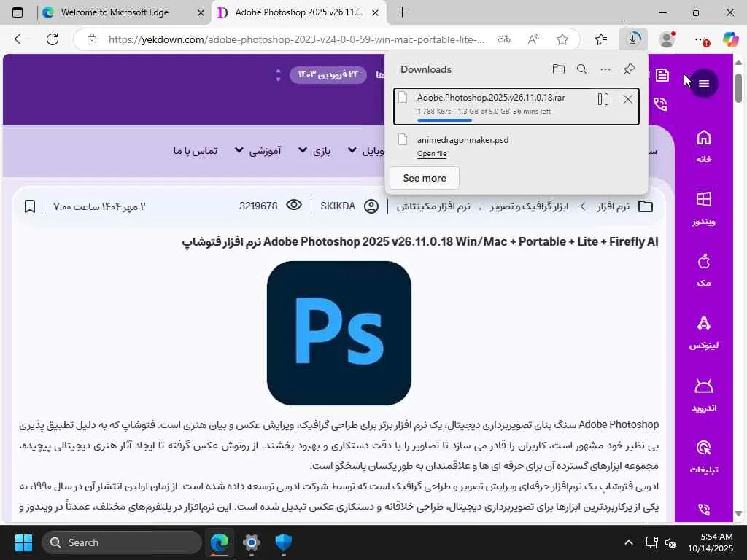Pin the Downloads panel
747x560 pixels.
[x=629, y=69]
